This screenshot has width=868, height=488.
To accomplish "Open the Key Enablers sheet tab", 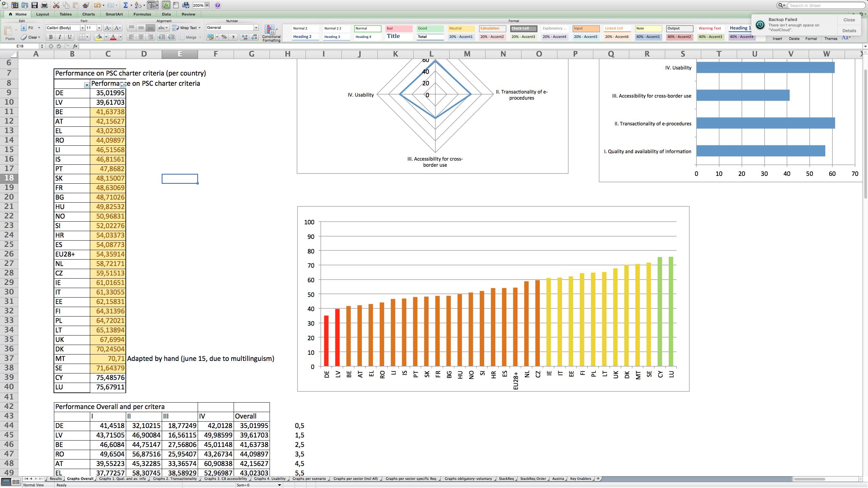I will click(x=580, y=479).
